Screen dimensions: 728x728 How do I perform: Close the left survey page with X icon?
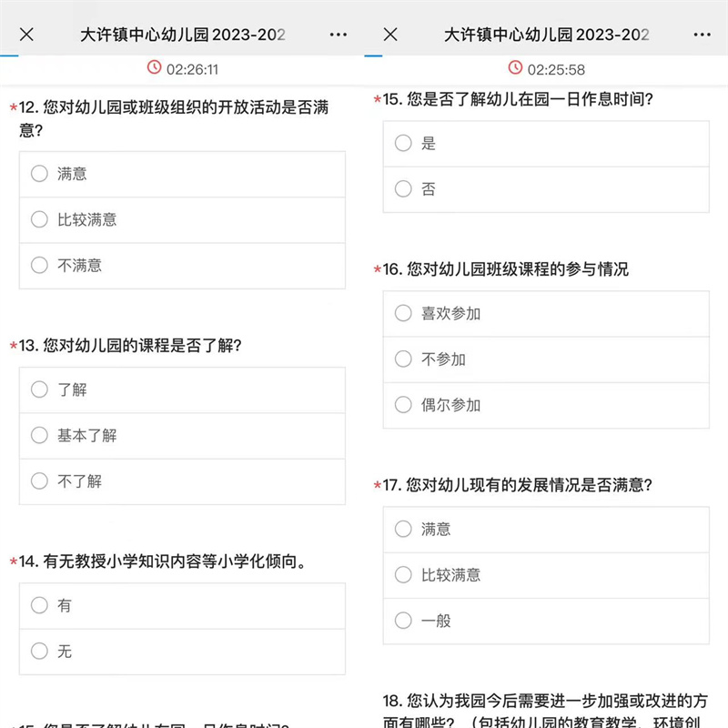pyautogui.click(x=27, y=35)
